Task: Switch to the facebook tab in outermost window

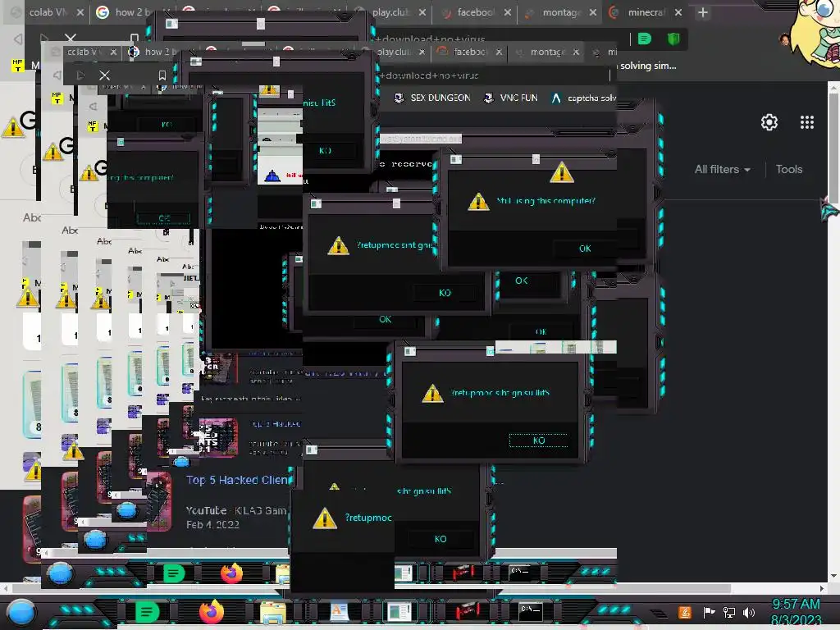Action: (x=474, y=11)
